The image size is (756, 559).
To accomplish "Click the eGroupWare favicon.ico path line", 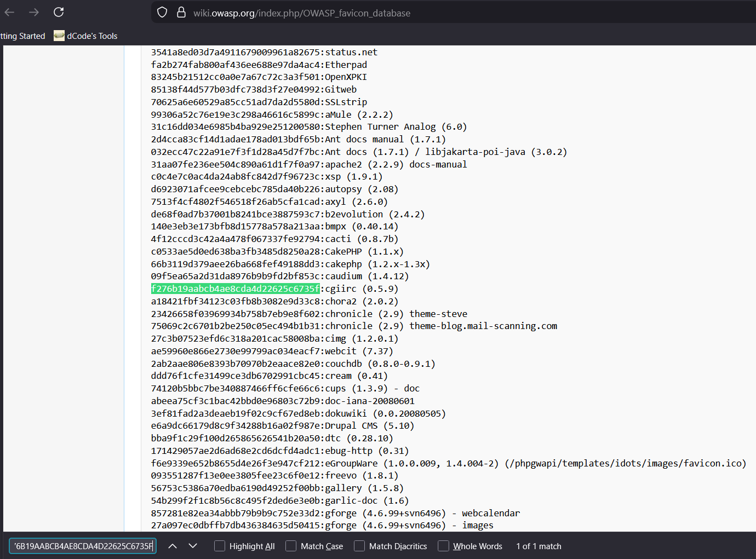I will pyautogui.click(x=449, y=464).
